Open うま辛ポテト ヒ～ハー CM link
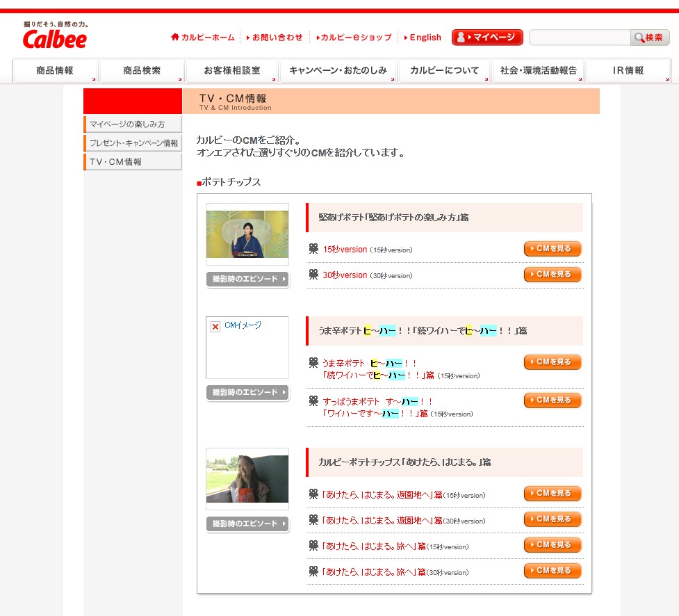 (x=378, y=369)
